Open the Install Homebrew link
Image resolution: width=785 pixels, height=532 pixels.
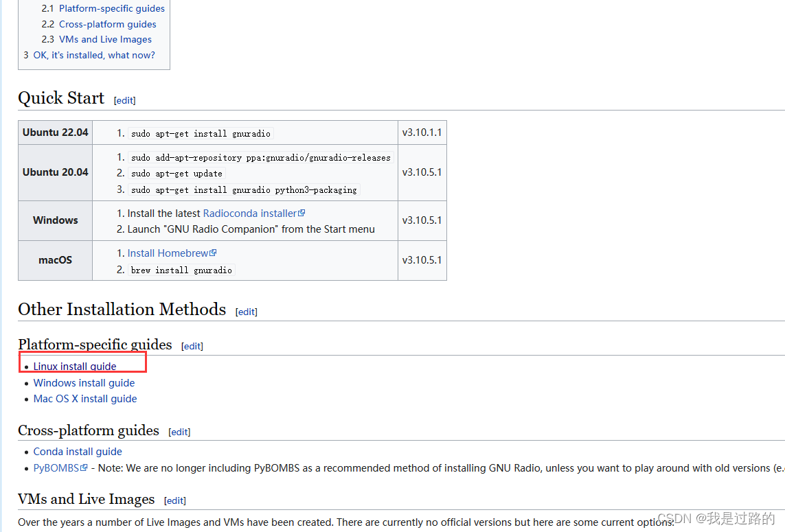[168, 253]
